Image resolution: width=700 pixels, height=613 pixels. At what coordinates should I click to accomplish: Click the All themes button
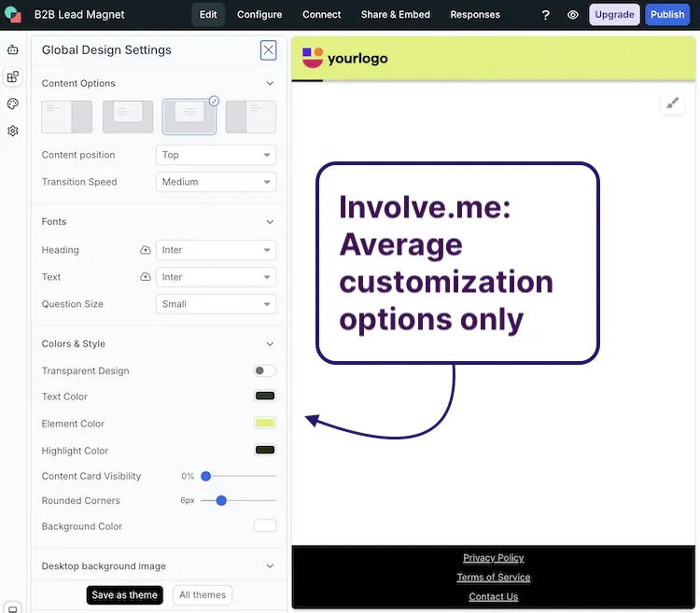click(203, 595)
